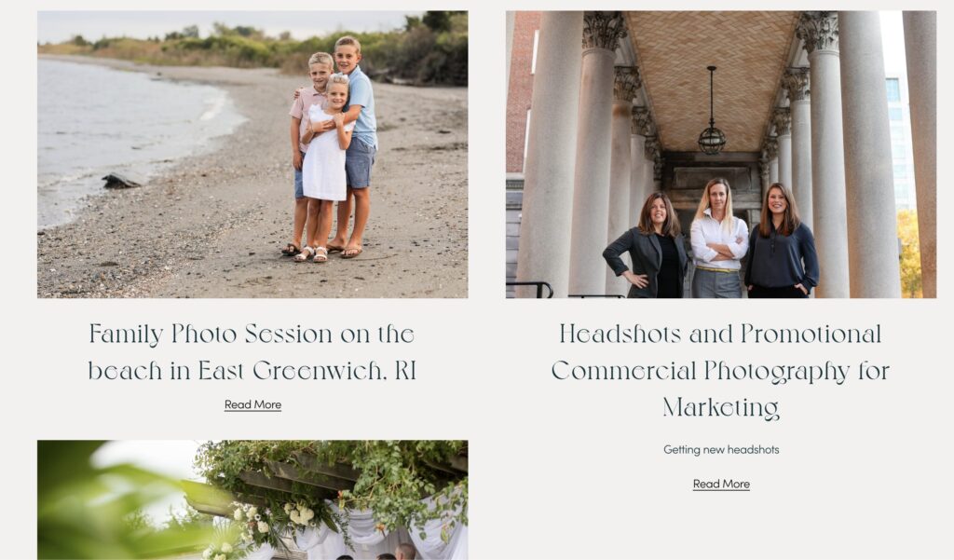Screen dimensions: 954x560
Task: Open the Headshots and Promotional Commercial Photography title
Action: [x=721, y=370]
